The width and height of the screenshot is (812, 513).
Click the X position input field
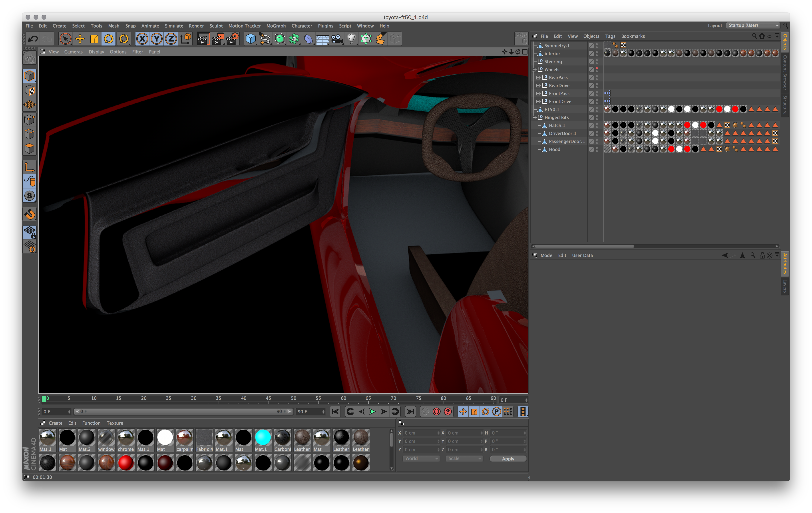pos(421,433)
